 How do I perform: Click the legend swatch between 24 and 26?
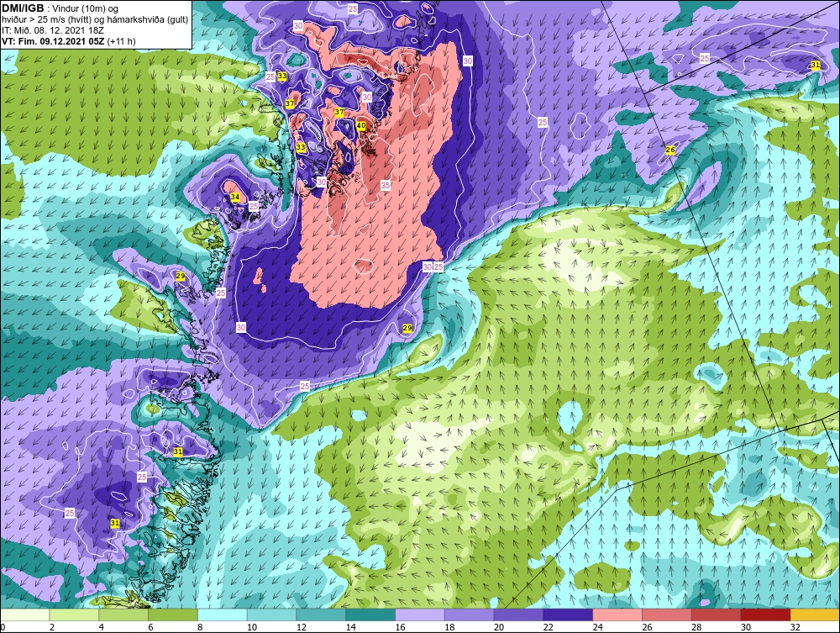tap(617, 615)
